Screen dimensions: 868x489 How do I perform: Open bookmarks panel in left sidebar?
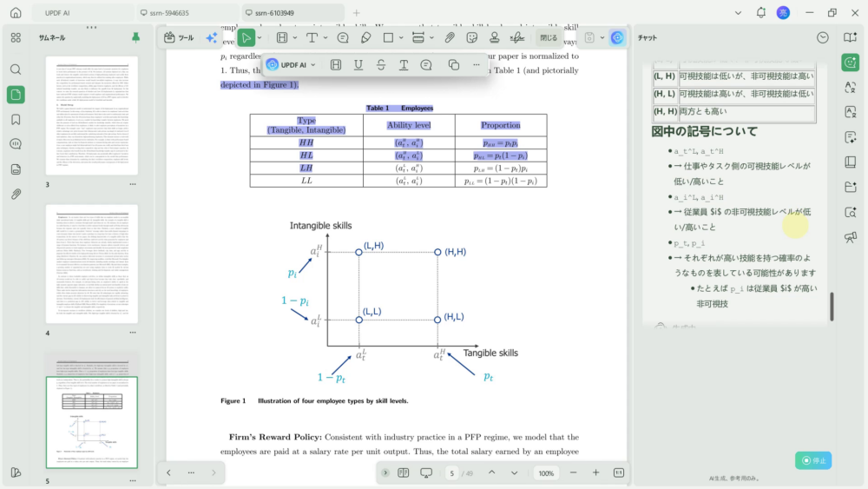[x=16, y=120]
